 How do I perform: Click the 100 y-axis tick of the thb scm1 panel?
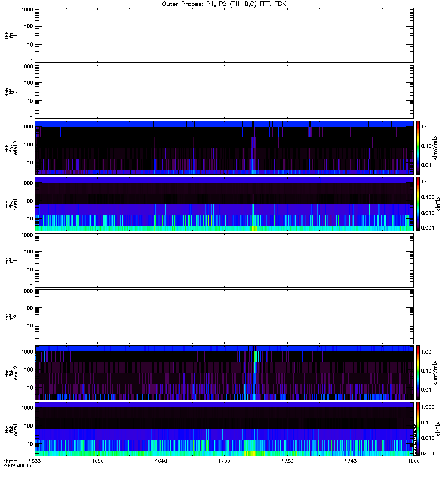[29, 201]
